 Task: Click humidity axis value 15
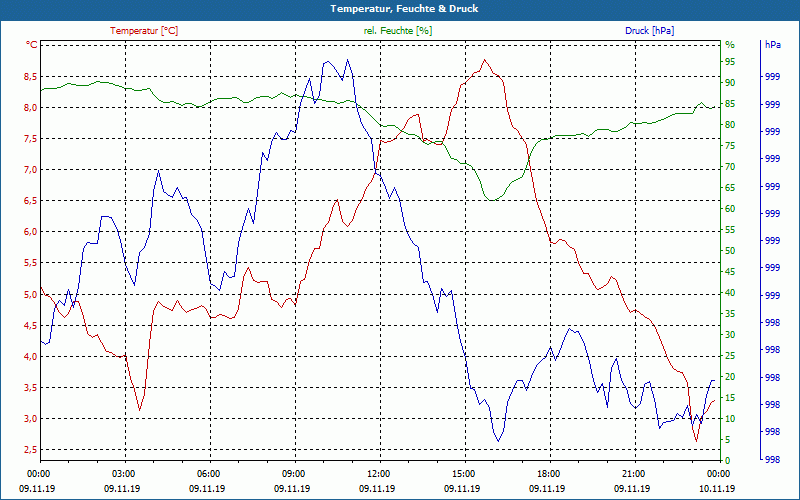(x=730, y=398)
